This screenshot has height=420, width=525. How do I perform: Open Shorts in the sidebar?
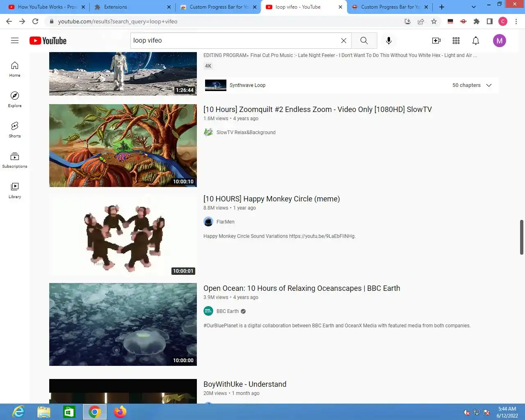coord(15,130)
